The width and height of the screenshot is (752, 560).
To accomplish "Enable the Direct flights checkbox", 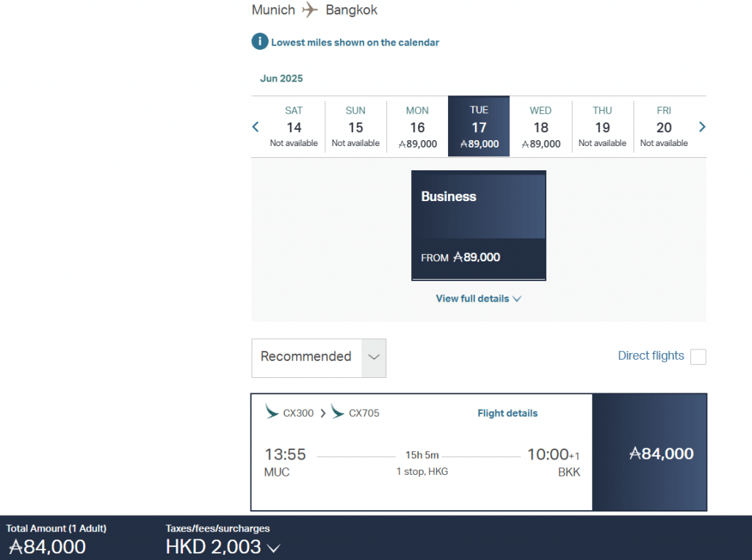I will 698,357.
